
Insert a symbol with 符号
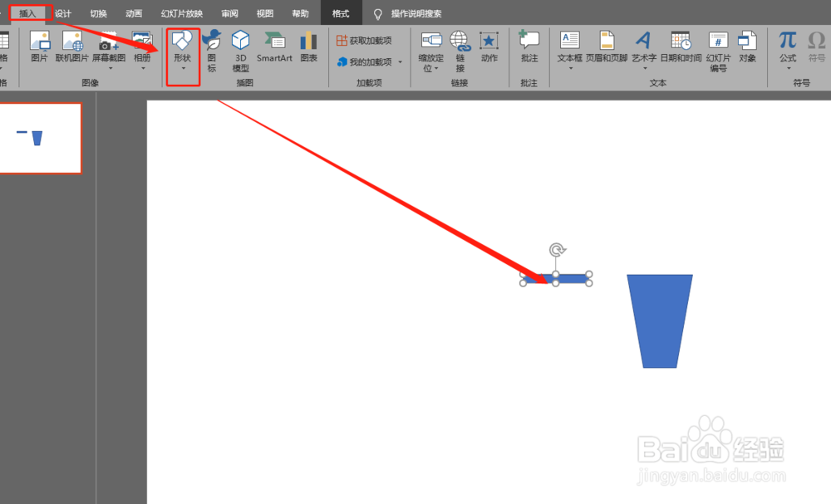[817, 46]
